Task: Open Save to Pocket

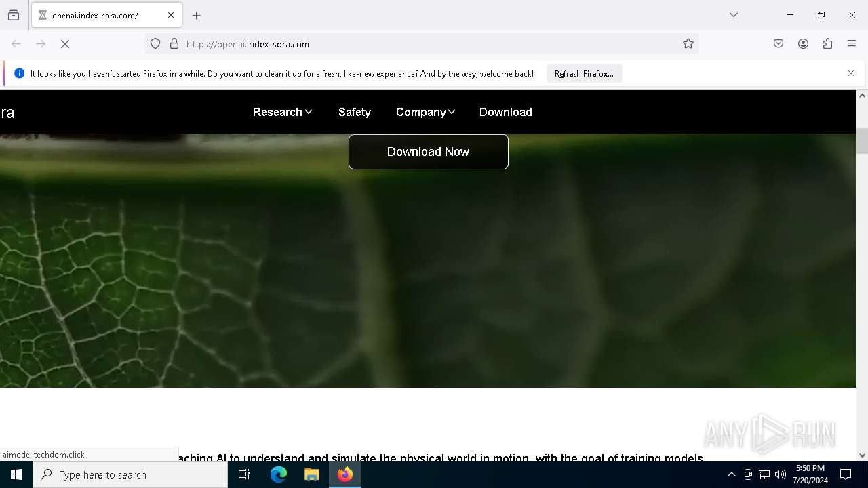Action: (778, 44)
